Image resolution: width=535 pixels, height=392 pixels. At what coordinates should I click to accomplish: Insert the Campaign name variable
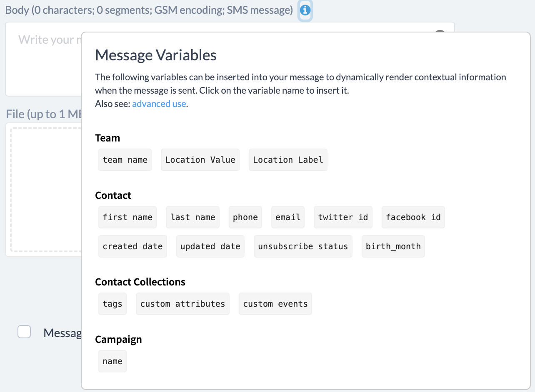point(112,361)
